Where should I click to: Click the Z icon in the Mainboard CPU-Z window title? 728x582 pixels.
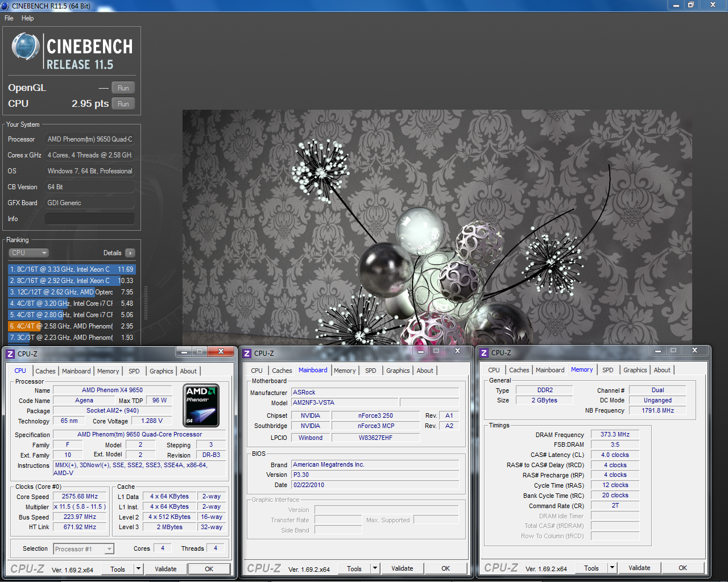(x=247, y=354)
